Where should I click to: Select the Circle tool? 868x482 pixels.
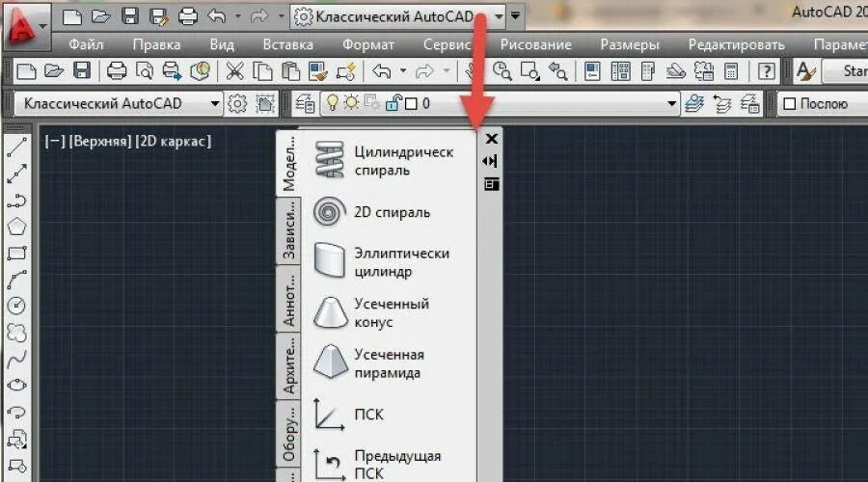point(16,306)
